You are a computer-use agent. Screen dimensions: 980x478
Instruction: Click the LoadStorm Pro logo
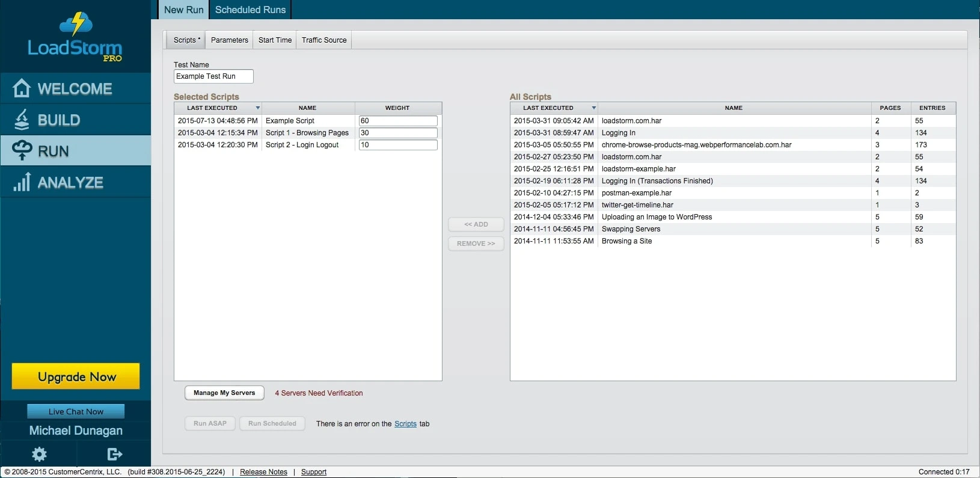(x=75, y=37)
